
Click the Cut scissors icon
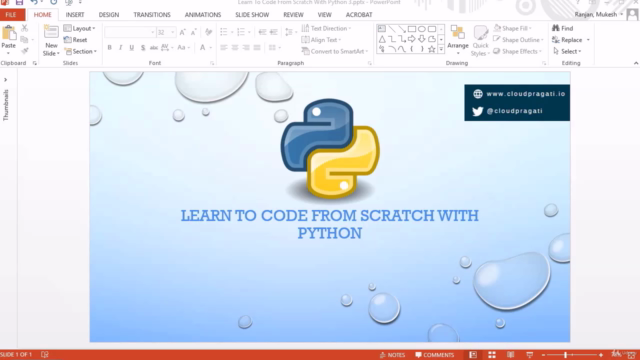[24, 28]
